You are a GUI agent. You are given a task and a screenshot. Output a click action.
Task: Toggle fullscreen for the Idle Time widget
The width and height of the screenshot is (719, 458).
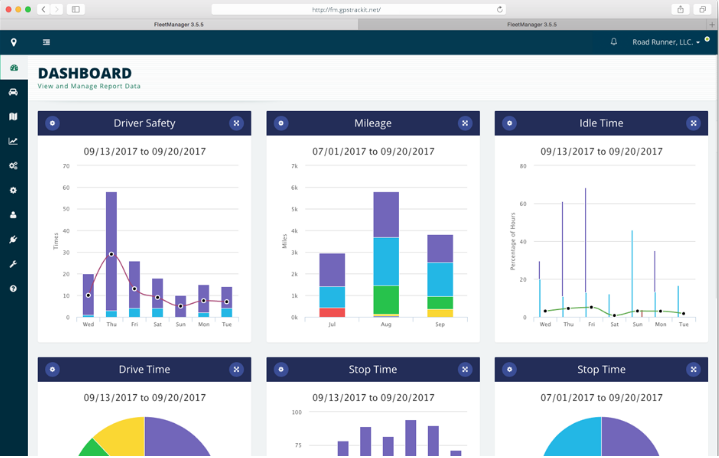692,123
